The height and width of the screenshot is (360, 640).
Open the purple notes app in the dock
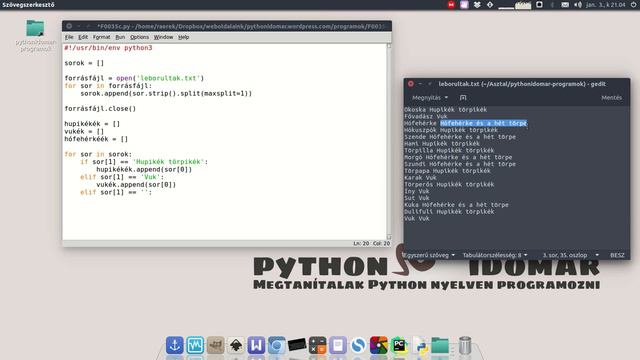click(338, 345)
